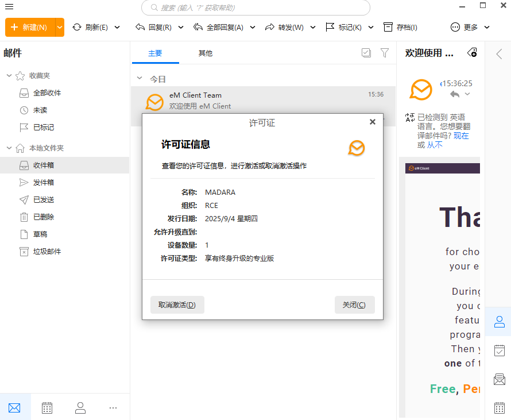This screenshot has height=420, width=511.
Task: Switch to Mail view bottom icon
Action: 14,407
